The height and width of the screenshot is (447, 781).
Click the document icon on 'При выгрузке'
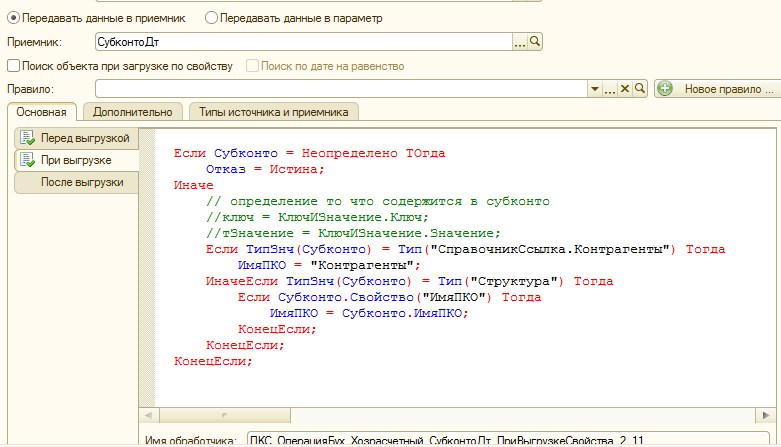point(27,159)
